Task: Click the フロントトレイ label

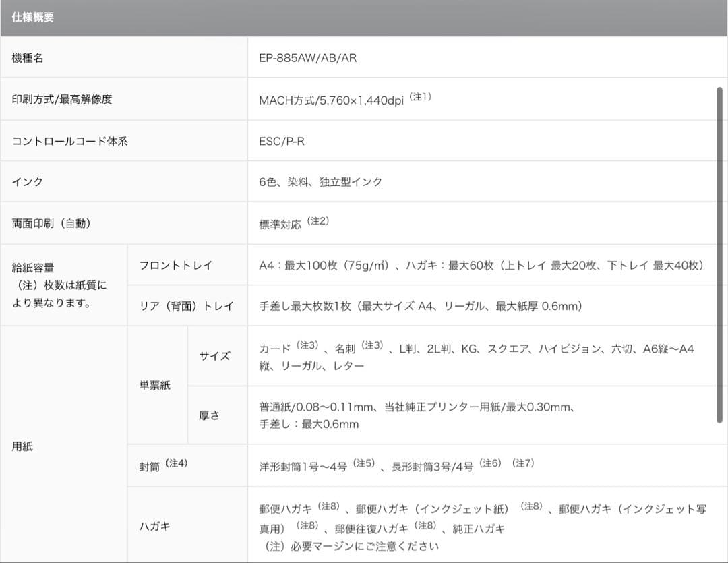Action: [x=175, y=265]
